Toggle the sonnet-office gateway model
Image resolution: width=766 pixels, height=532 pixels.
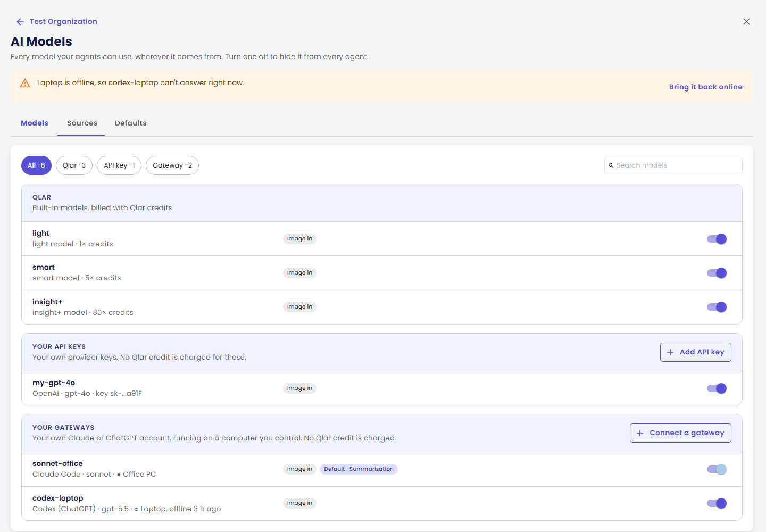pos(717,469)
